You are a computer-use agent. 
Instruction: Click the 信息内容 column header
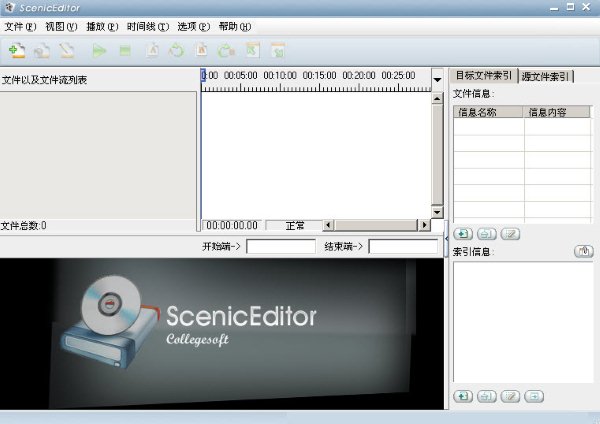tap(557, 112)
